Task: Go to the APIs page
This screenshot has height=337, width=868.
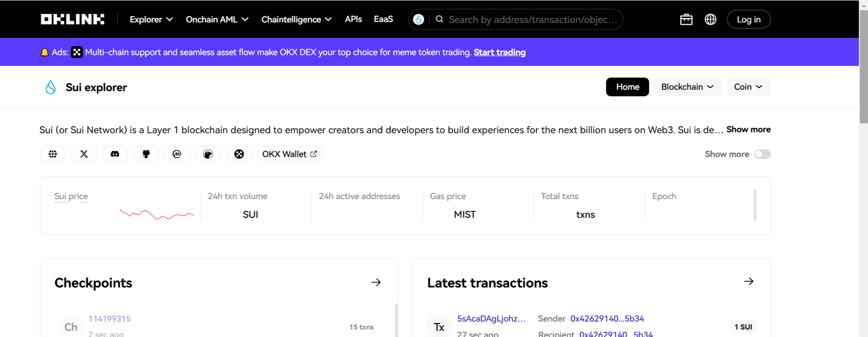Action: (x=353, y=19)
